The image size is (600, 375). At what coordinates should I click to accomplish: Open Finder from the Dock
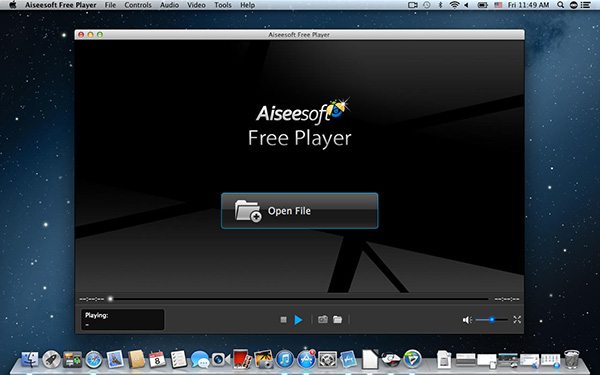tap(30, 360)
